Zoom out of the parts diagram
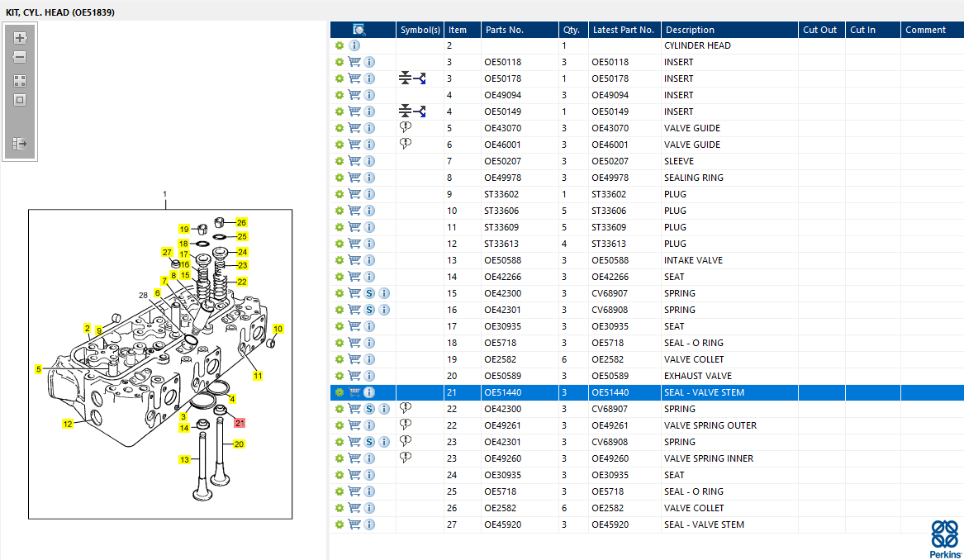The image size is (964, 560). [20, 57]
